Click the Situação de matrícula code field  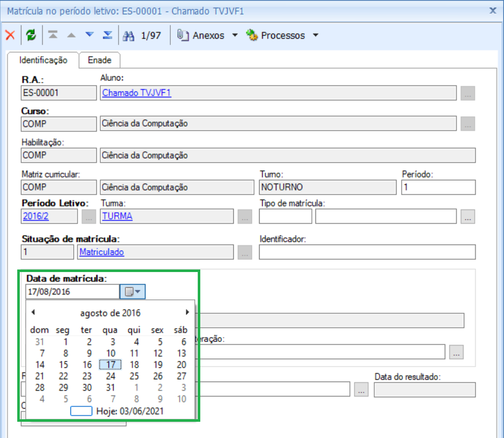48,252
